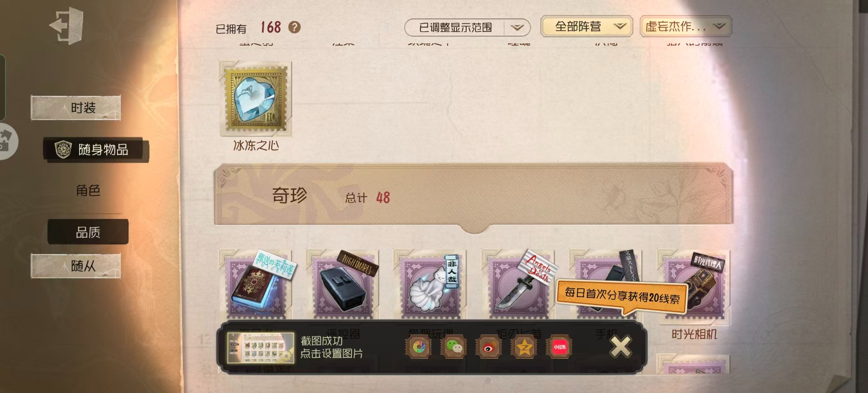868x393 pixels.
Task: Click the exit door icon
Action: 66,25
